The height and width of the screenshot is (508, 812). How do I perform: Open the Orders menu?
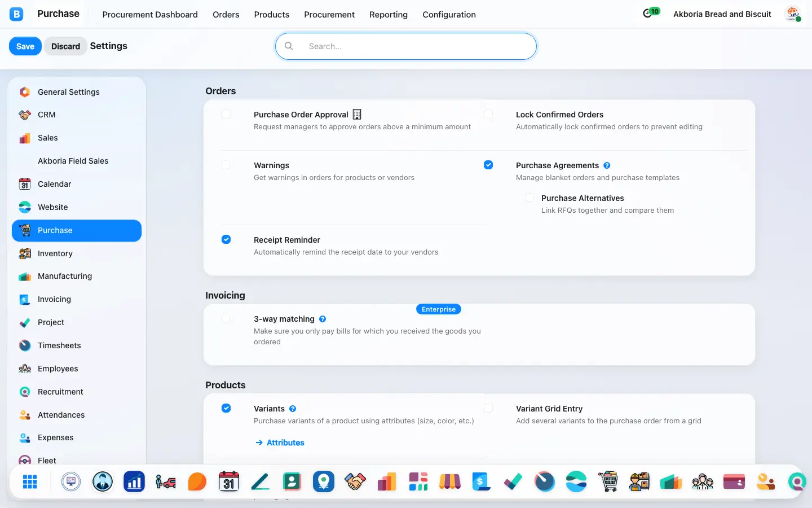[x=226, y=15]
